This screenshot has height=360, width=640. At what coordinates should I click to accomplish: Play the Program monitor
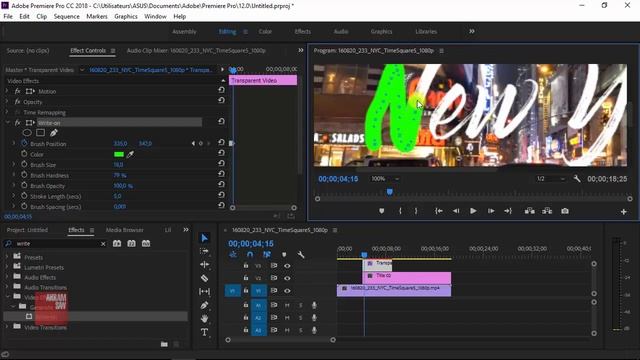click(473, 211)
